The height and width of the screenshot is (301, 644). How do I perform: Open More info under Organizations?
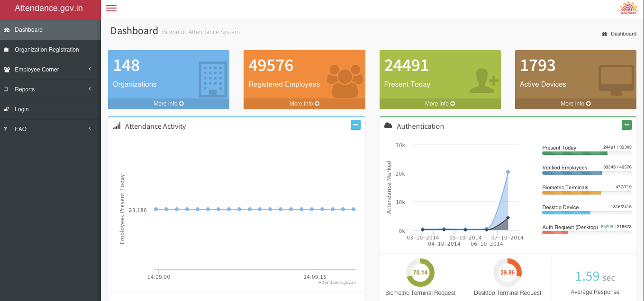[168, 104]
